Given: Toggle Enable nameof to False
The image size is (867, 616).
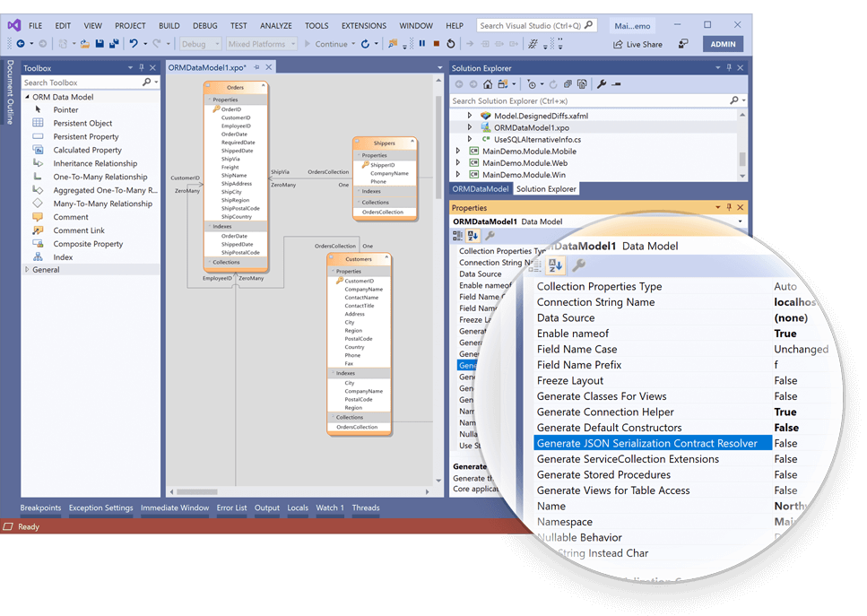Looking at the screenshot, I should (x=785, y=333).
